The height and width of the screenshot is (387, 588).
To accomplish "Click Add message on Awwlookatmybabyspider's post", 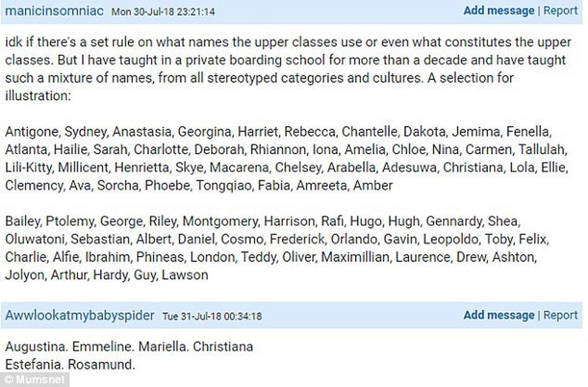I will [498, 315].
